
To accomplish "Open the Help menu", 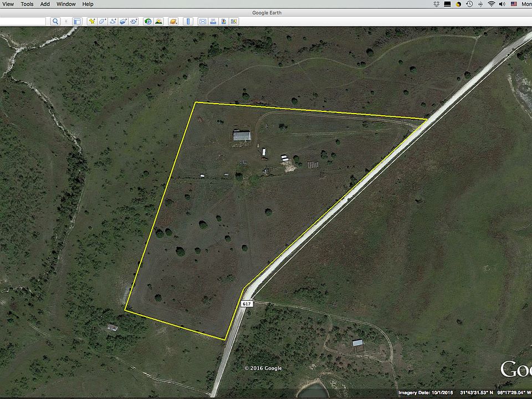I will pyautogui.click(x=88, y=4).
